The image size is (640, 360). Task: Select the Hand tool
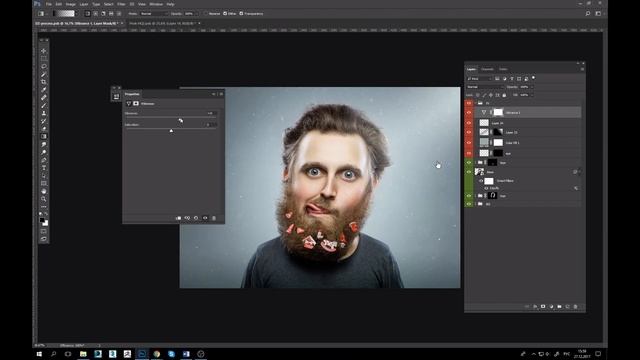44,191
